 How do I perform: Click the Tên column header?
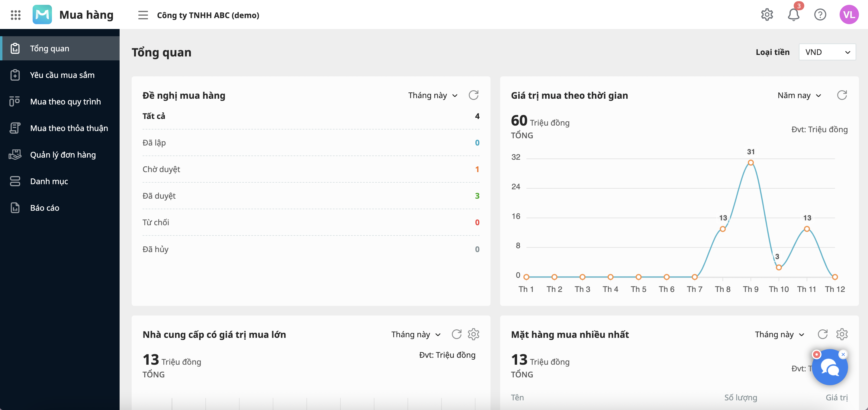[x=517, y=398]
